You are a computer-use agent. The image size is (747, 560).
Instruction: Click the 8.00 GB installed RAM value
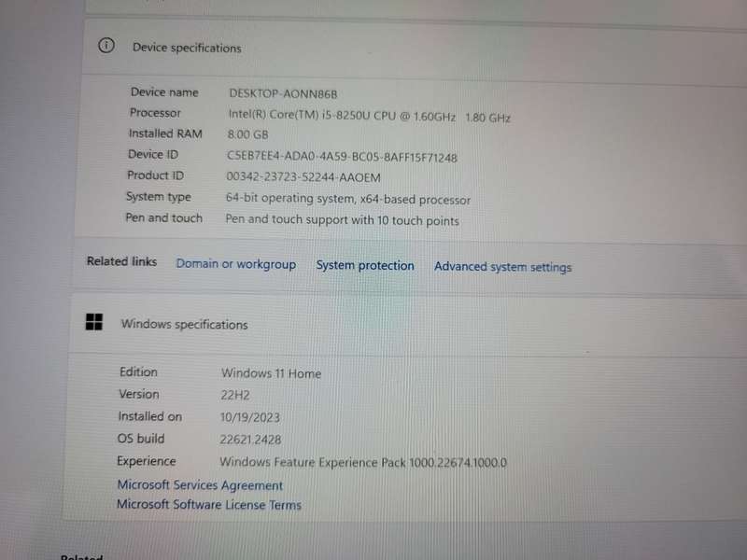pos(247,134)
